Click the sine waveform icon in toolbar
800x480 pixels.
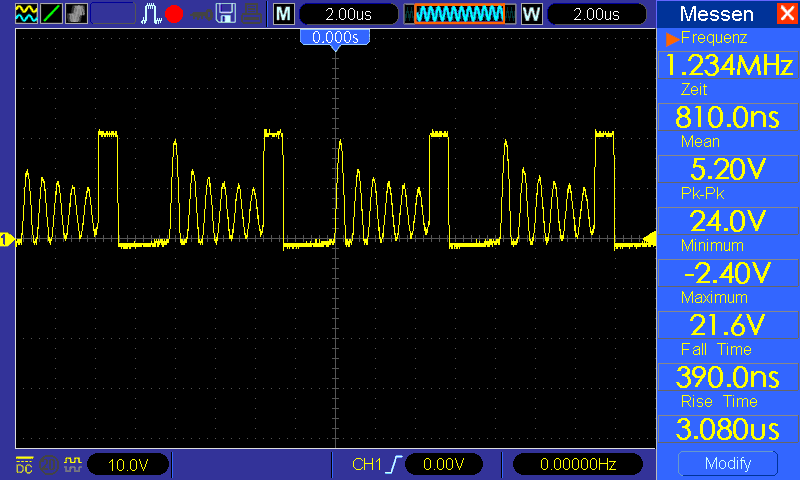click(26, 13)
